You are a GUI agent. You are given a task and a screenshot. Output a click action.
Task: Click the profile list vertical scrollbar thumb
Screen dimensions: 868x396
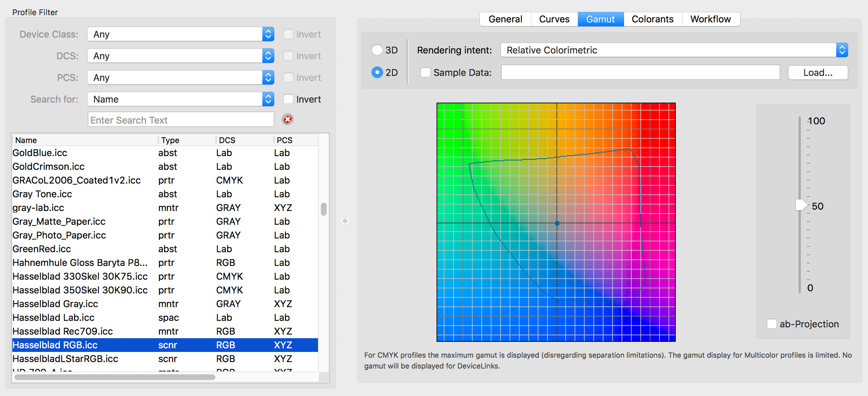pos(324,209)
